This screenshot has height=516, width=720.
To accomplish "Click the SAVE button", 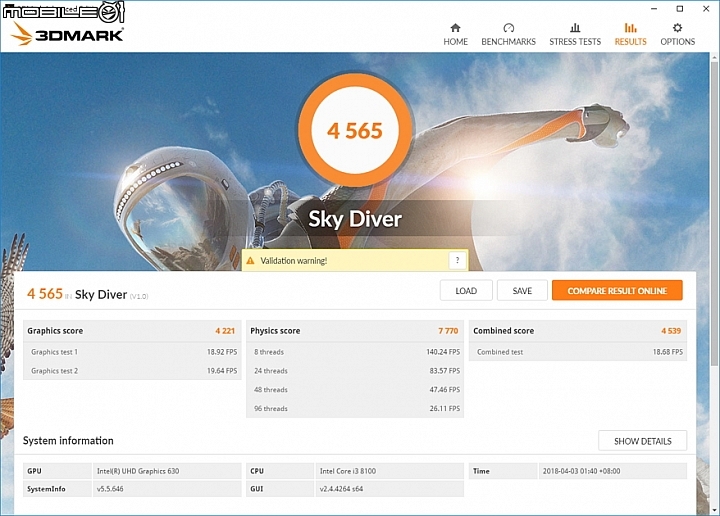I will pyautogui.click(x=522, y=291).
